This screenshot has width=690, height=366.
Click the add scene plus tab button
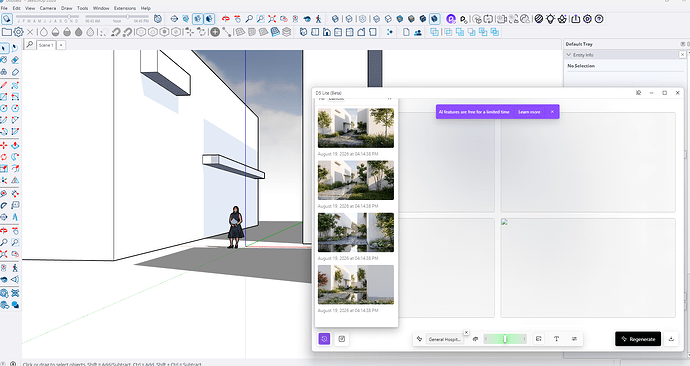tap(61, 45)
